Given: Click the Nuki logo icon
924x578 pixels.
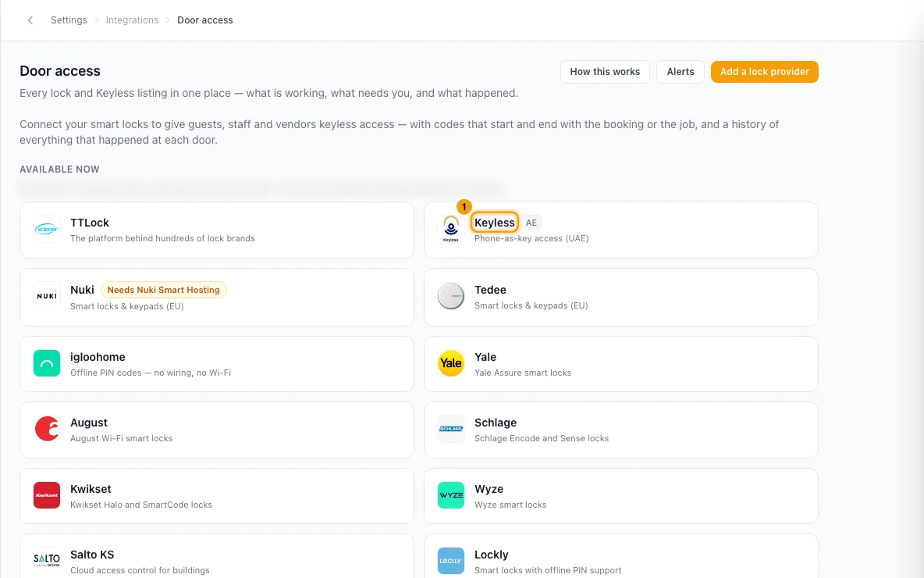Looking at the screenshot, I should 47,296.
